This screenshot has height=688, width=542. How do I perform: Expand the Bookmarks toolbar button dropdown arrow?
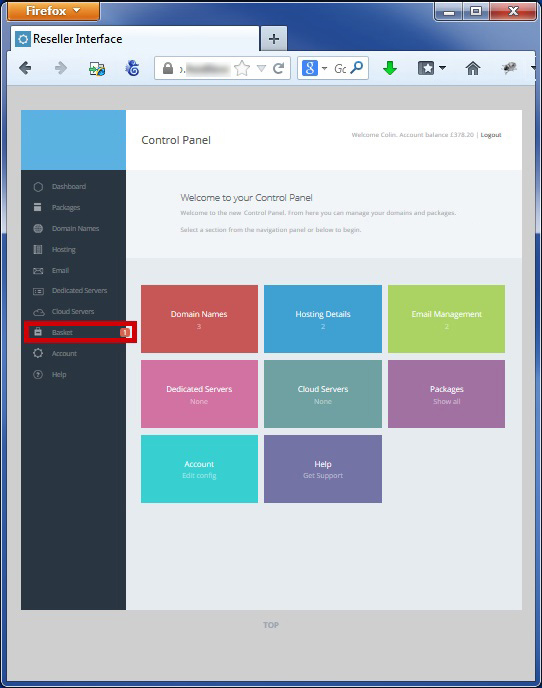pos(442,68)
